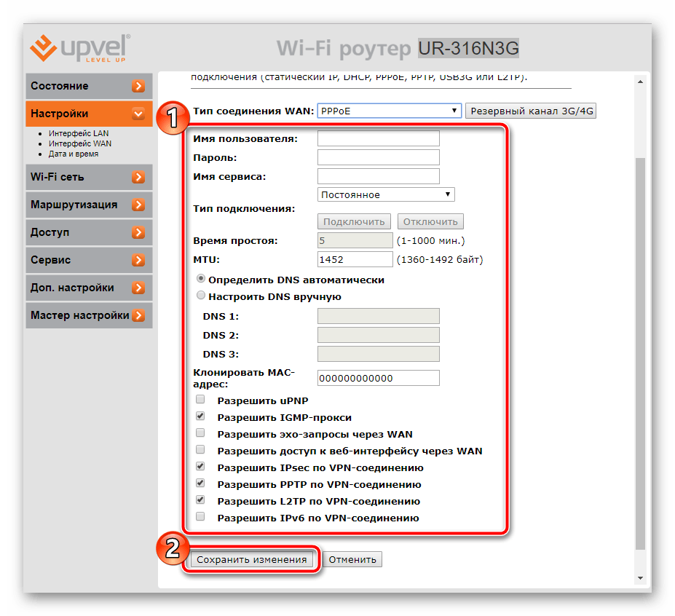Viewport: 675px width, 616px height.
Task: Go to Интерфейс WAN settings
Action: (x=79, y=143)
